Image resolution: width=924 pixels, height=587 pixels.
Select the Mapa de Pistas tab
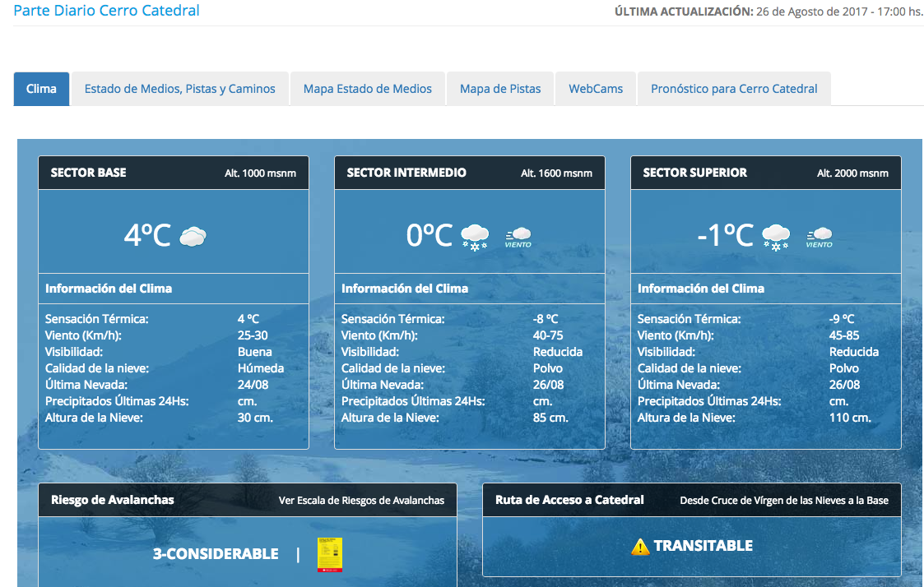500,89
